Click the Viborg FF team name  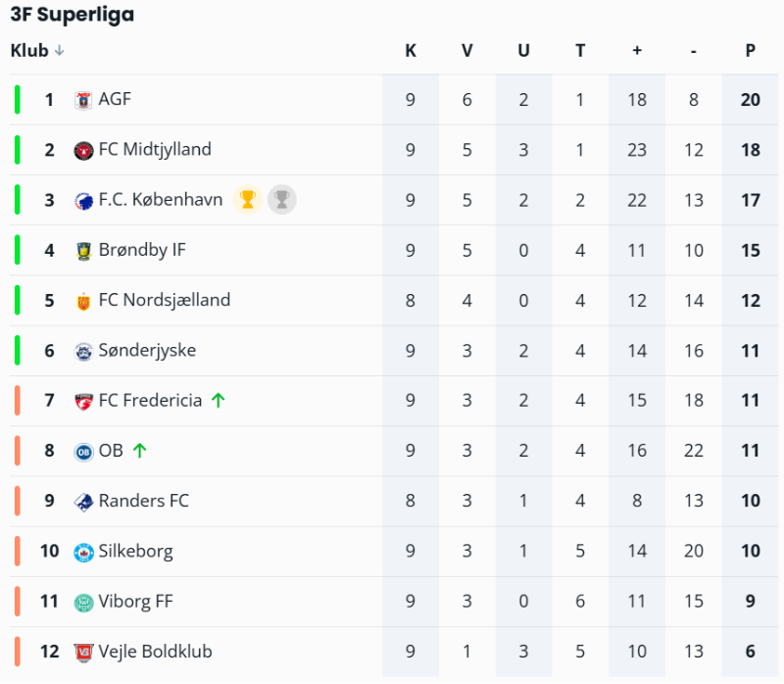point(135,602)
